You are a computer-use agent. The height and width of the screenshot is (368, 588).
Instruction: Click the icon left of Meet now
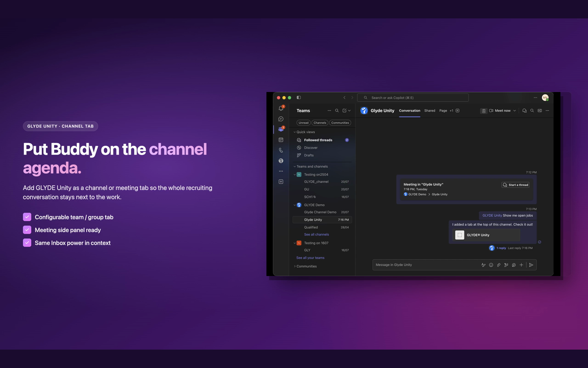click(484, 111)
